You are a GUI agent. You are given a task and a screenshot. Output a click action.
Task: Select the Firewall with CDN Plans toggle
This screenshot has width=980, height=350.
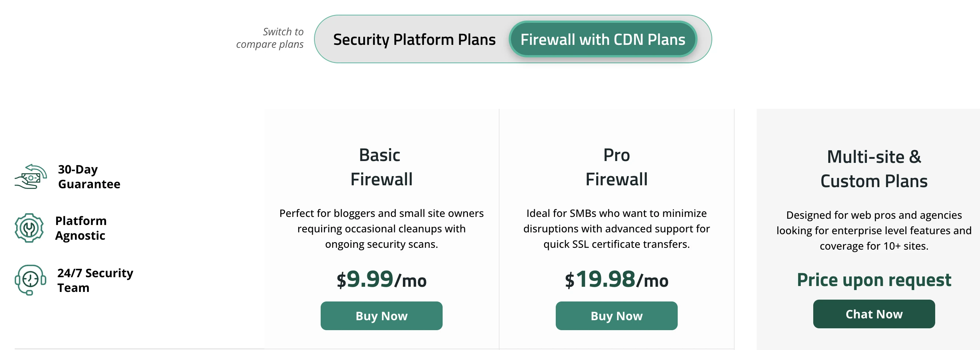pyautogui.click(x=603, y=39)
